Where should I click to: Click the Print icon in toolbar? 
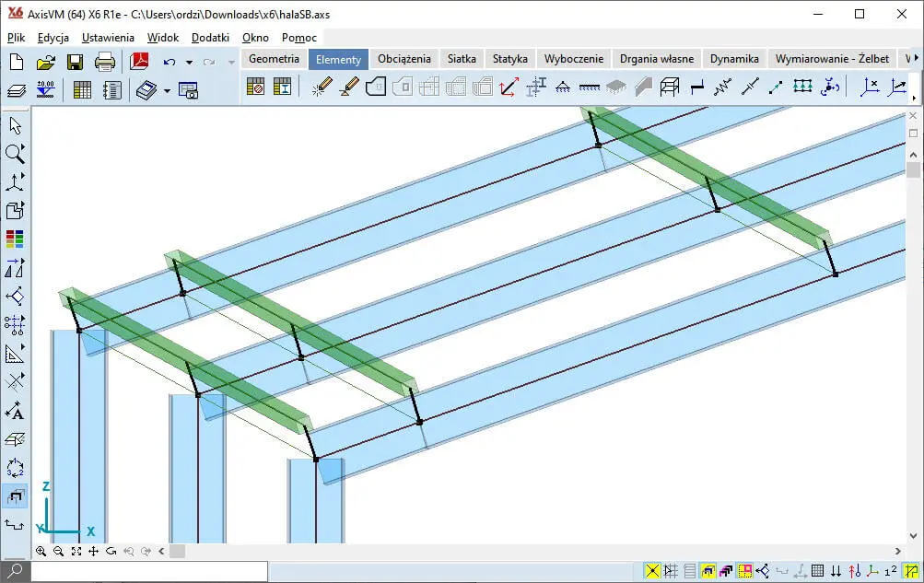tap(105, 63)
